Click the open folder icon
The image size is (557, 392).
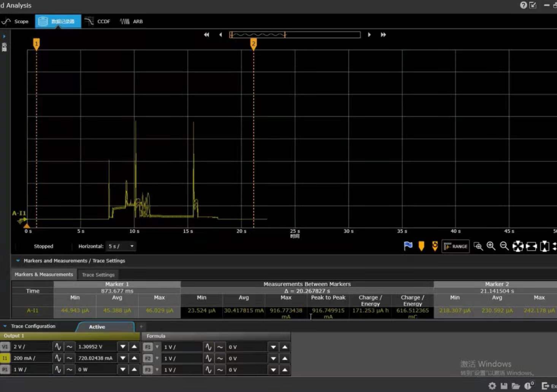[x=516, y=386]
